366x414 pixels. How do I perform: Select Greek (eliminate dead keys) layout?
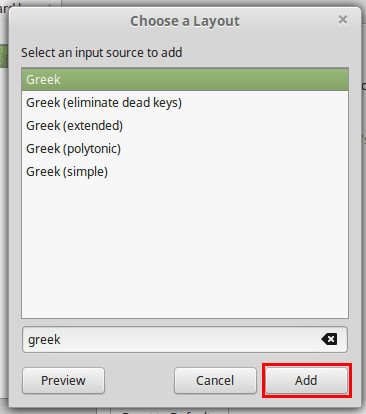tap(185, 103)
